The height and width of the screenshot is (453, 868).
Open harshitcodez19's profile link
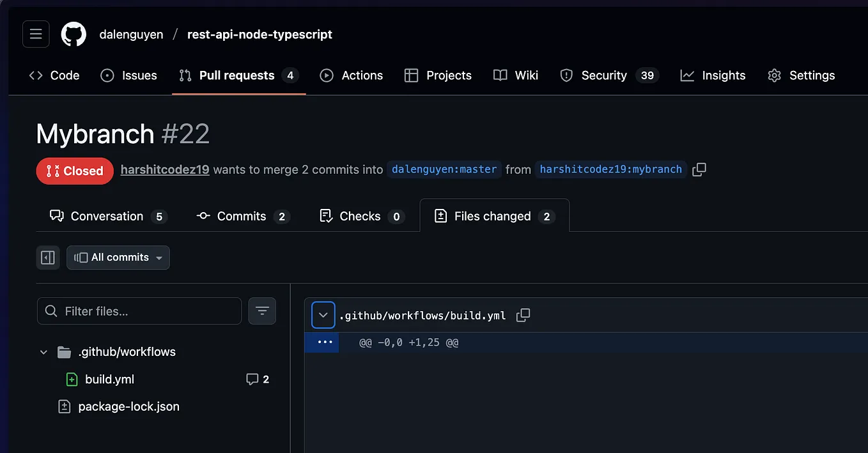point(164,169)
